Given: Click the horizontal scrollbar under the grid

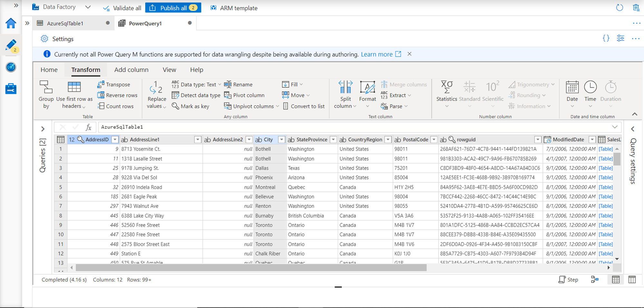Looking at the screenshot, I should 251,268.
